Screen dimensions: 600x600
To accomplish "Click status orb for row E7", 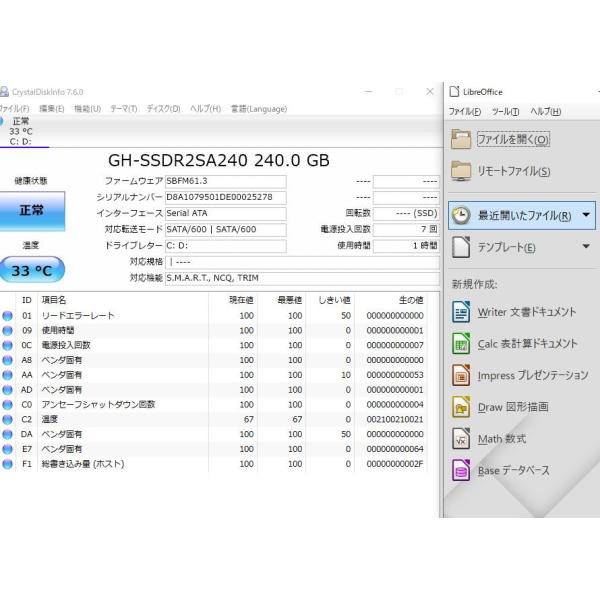I will point(7,449).
